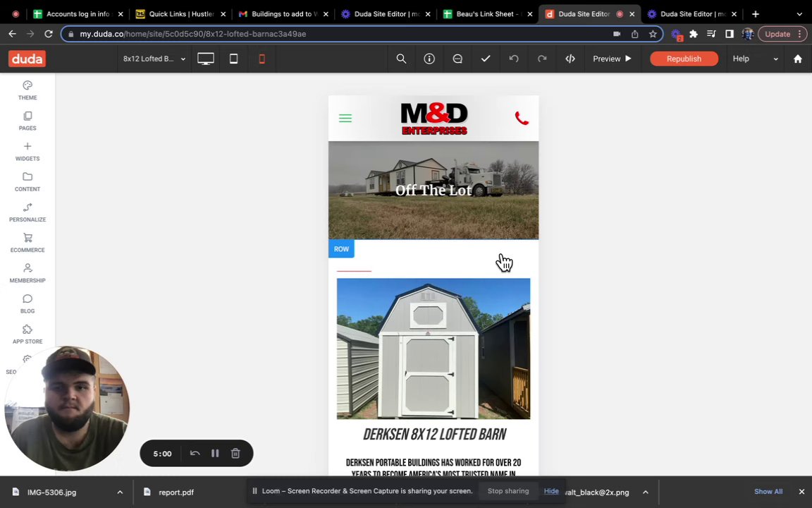The height and width of the screenshot is (508, 812).
Task: Open the 8x12 Lofted B... page dropdown
Action: pos(154,59)
